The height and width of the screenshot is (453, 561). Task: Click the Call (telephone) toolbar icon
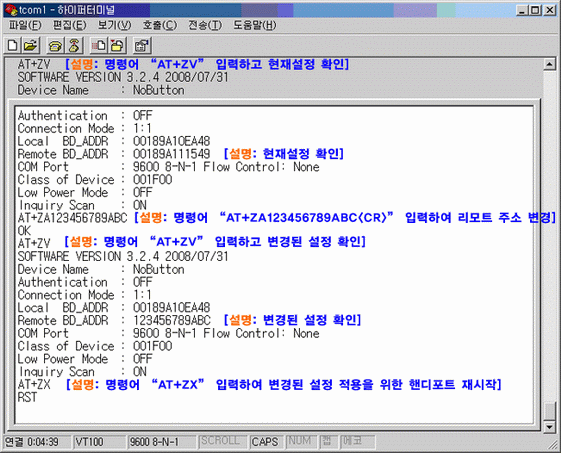click(55, 45)
